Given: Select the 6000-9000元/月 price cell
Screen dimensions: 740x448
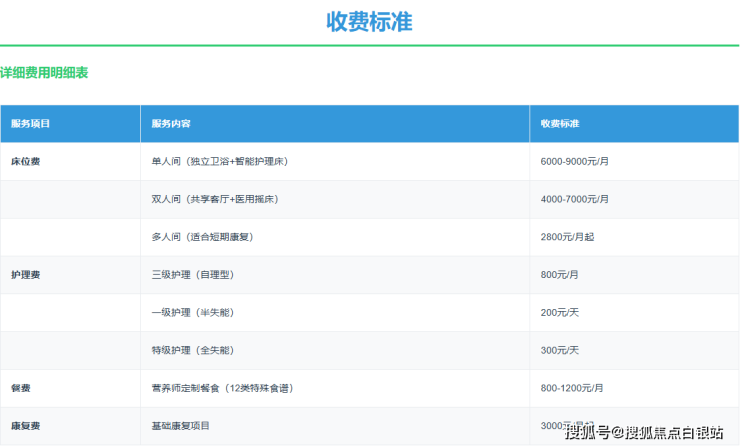Looking at the screenshot, I should (574, 161).
